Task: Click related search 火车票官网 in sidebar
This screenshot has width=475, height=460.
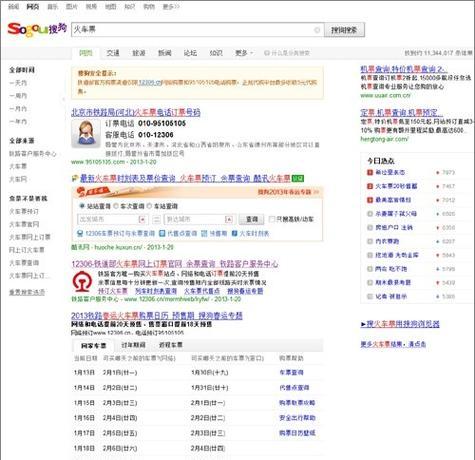Action: (x=24, y=224)
